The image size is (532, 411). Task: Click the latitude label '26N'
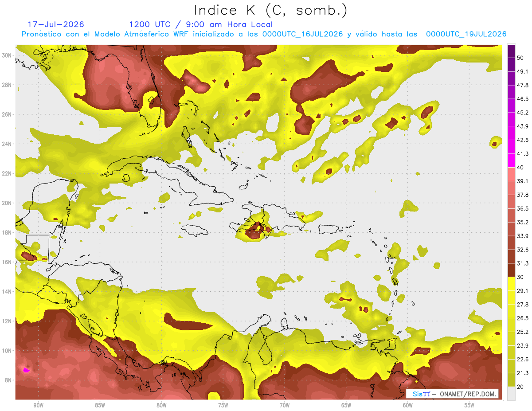(7, 114)
